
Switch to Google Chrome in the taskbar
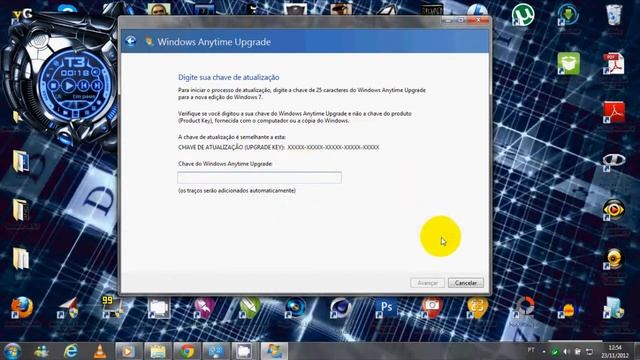pyautogui.click(x=187, y=351)
